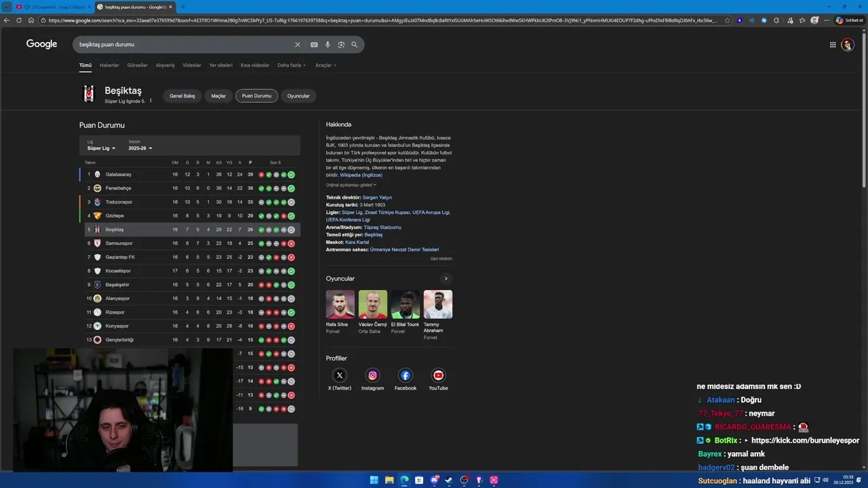Image resolution: width=868 pixels, height=488 pixels.
Task: Open the on-screen keyboard icon in search box
Action: coord(314,45)
